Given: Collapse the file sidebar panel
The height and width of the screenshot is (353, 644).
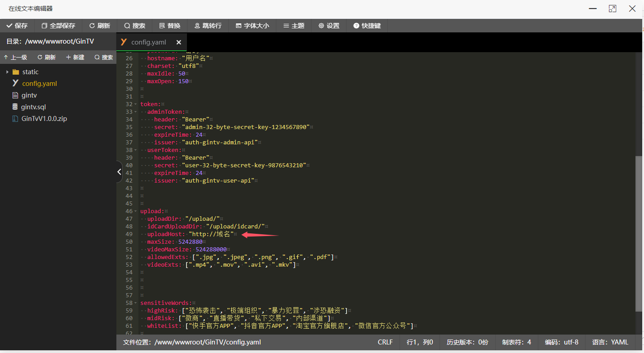Looking at the screenshot, I should pos(119,172).
